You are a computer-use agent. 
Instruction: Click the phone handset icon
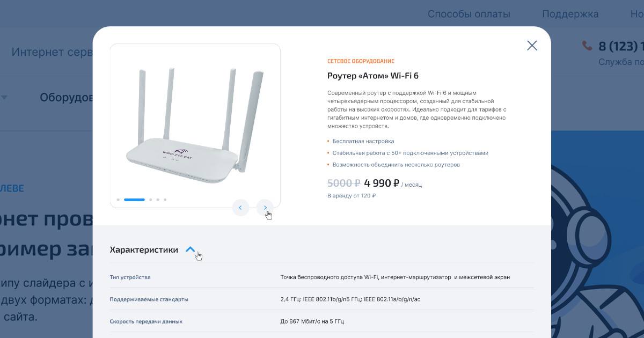point(587,46)
